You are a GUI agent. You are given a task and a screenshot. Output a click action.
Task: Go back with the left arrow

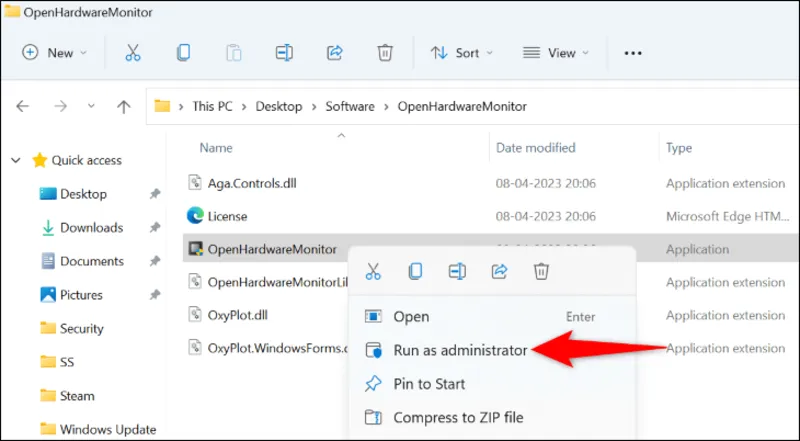pyautogui.click(x=22, y=106)
